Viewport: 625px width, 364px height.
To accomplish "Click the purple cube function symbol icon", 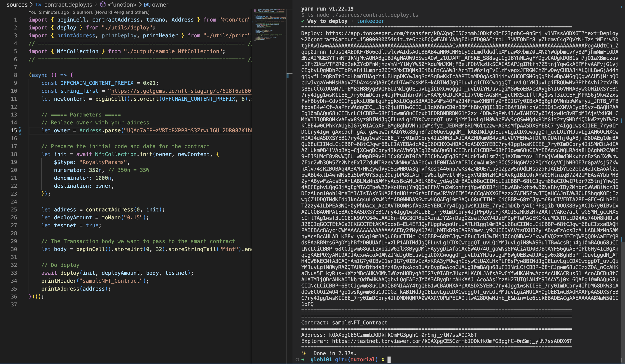I will tap(103, 4).
